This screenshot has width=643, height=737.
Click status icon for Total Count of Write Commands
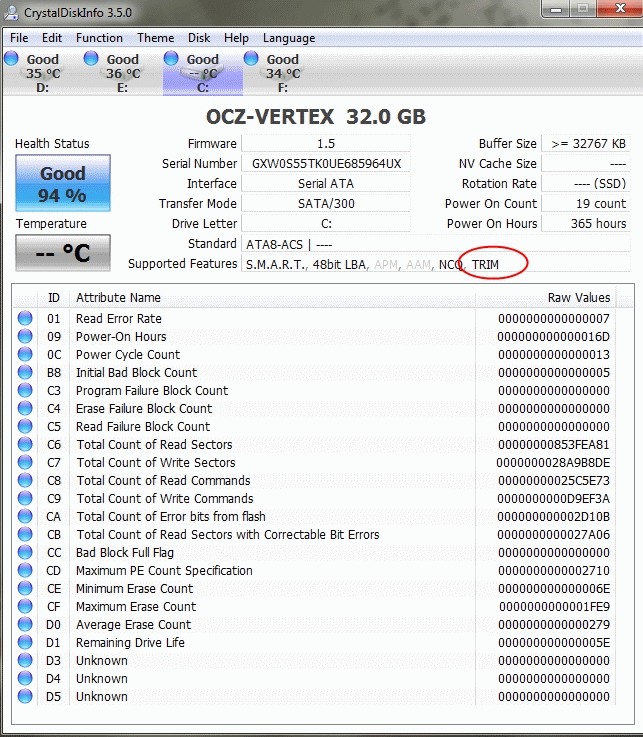click(25, 498)
